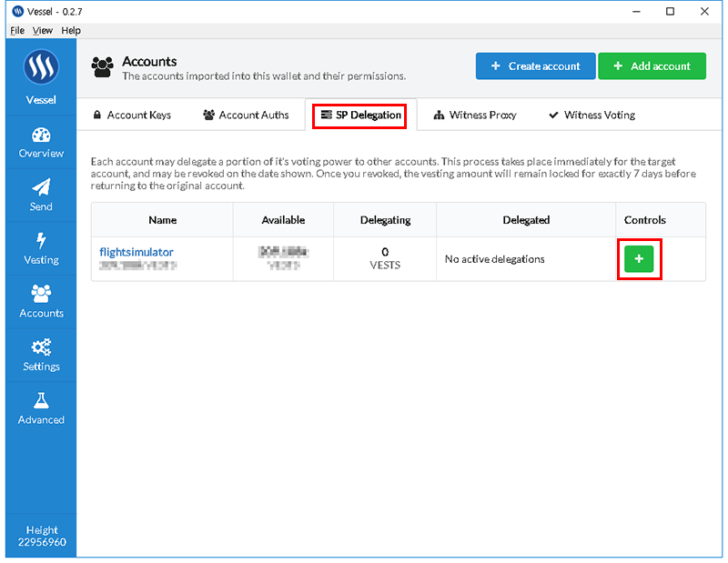
Task: Open the File menu
Action: coord(17,31)
